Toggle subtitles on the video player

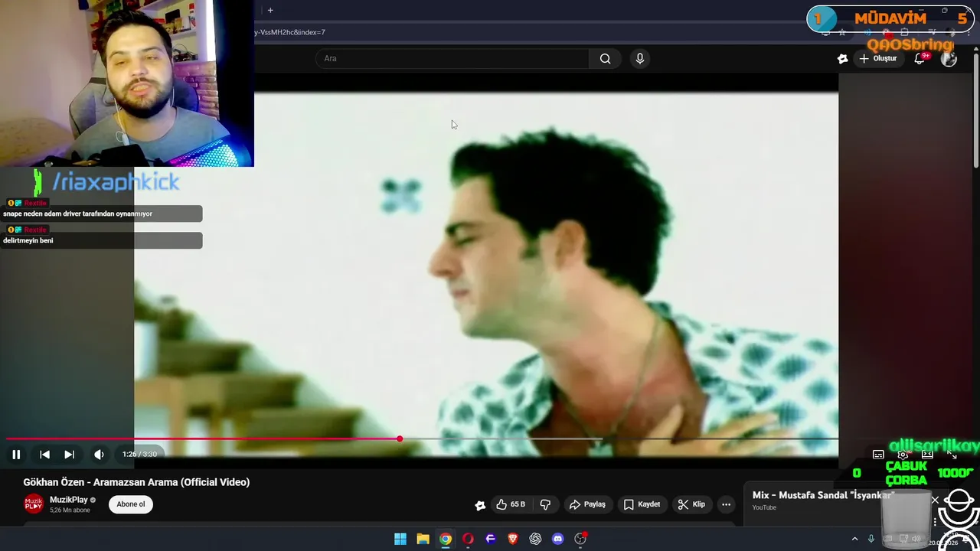[x=878, y=455]
